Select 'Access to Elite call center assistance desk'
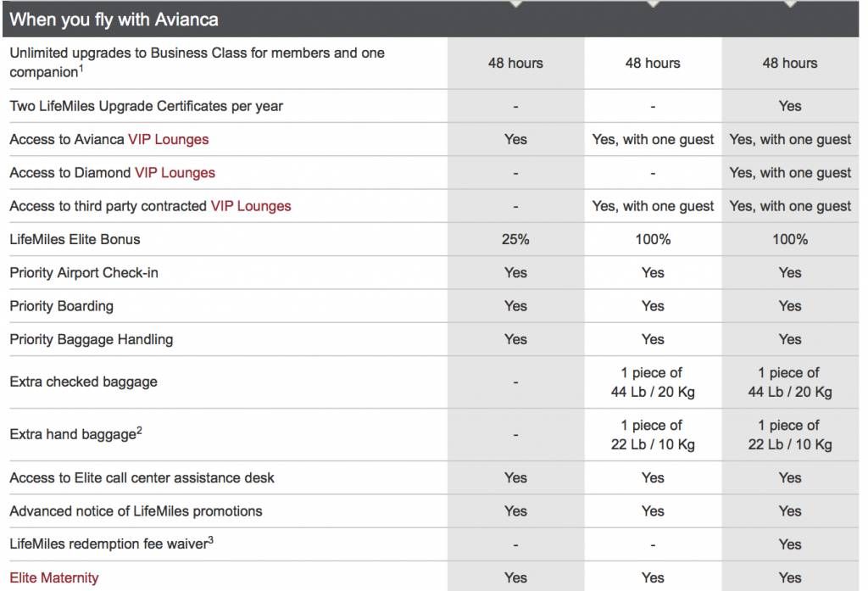 [142, 477]
